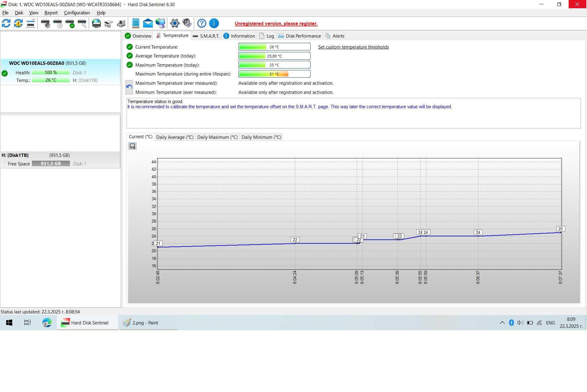Viewport: 587px width, 392px height.
Task: Start the disk test with speaker icon
Action: coord(45,23)
